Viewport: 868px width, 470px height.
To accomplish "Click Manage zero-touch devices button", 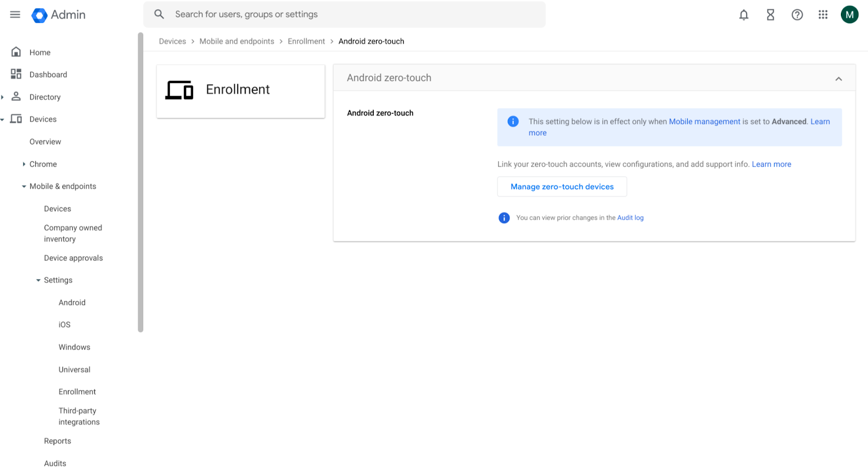I will tap(562, 187).
